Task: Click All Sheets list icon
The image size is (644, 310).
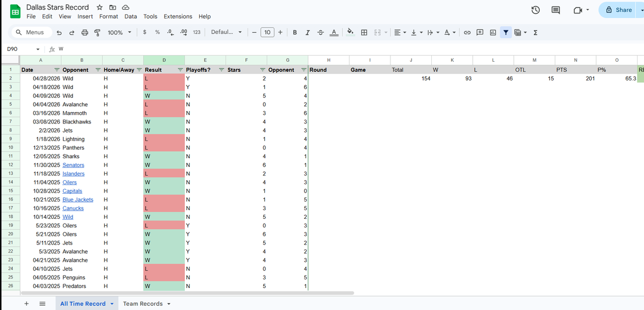Action: tap(42, 304)
